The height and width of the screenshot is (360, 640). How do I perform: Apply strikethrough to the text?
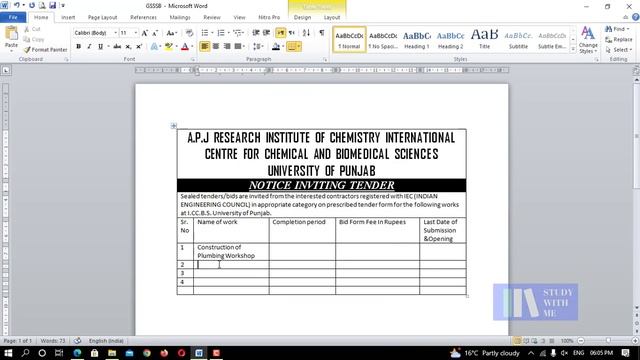click(117, 47)
